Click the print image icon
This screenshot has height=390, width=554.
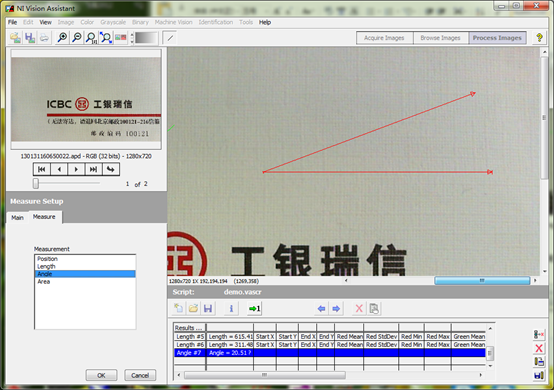(44, 37)
